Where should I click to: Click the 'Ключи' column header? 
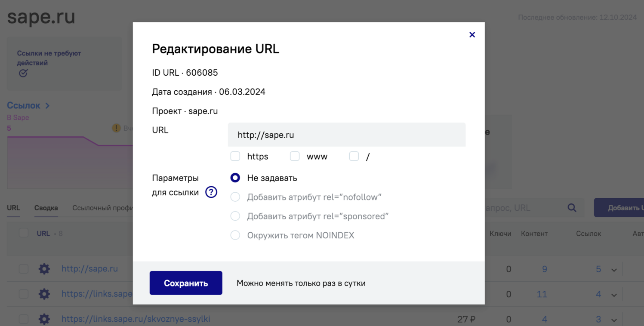click(x=500, y=234)
